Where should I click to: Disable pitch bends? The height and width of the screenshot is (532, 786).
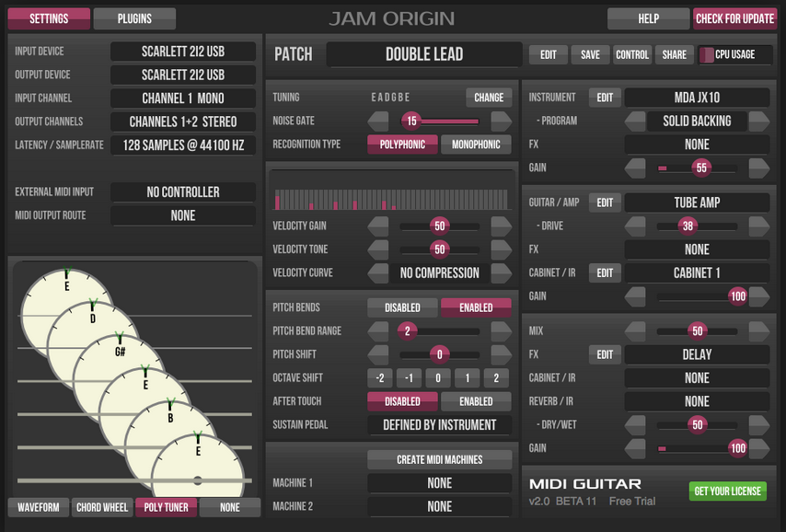click(x=402, y=307)
